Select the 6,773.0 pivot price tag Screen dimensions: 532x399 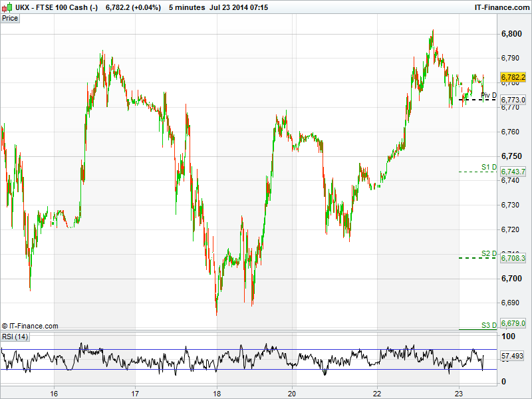(x=513, y=100)
